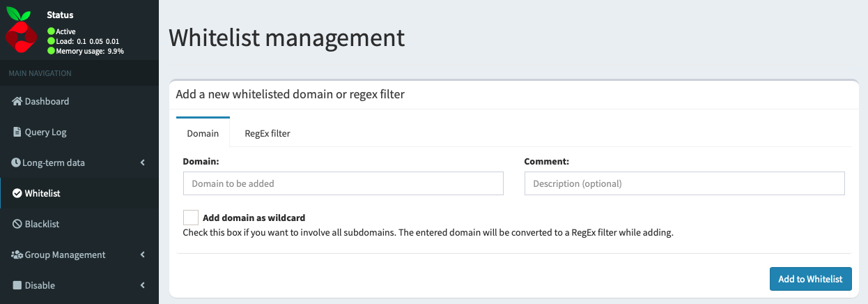Check the Add domain as wildcard box
The image size is (868, 304).
191,218
